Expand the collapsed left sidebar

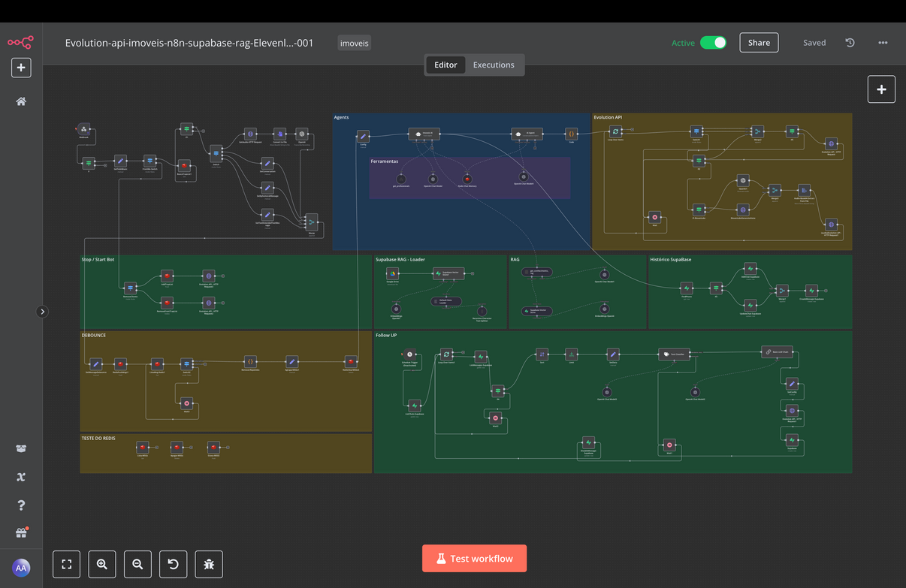42,312
